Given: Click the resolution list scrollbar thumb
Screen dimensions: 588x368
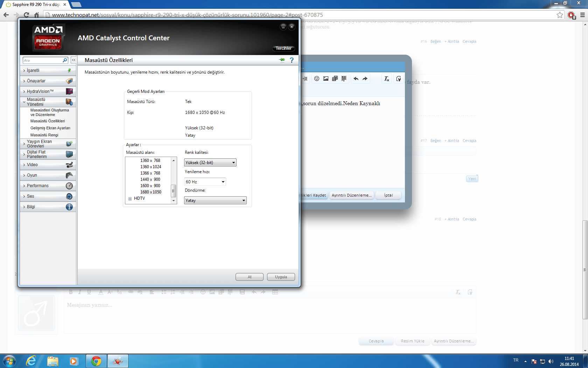Looking at the screenshot, I should point(173,191).
